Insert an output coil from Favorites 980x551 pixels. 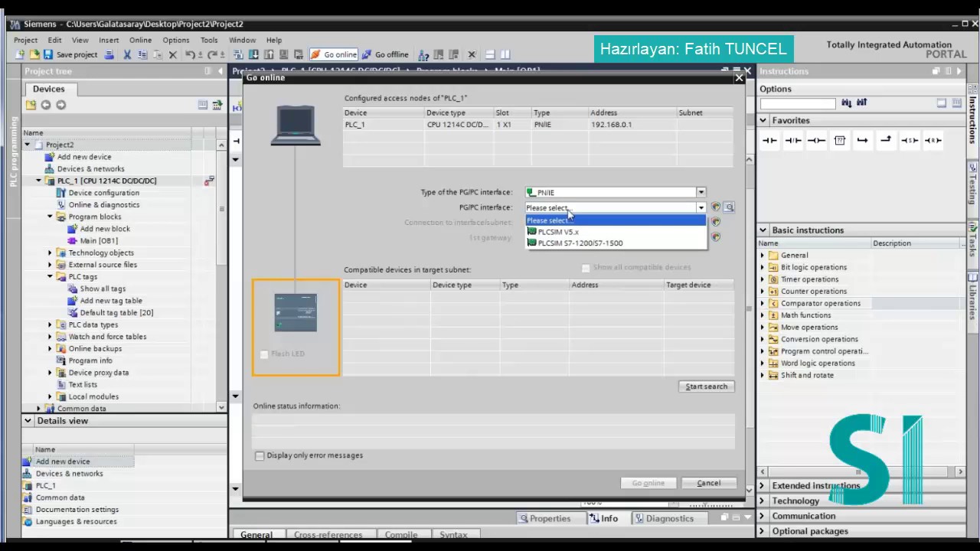(x=816, y=140)
